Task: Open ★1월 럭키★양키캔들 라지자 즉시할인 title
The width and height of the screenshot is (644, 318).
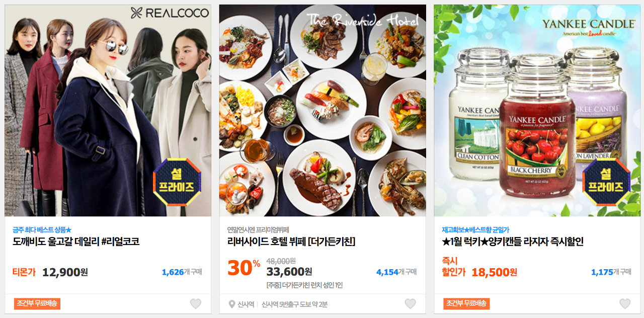Action: click(513, 242)
